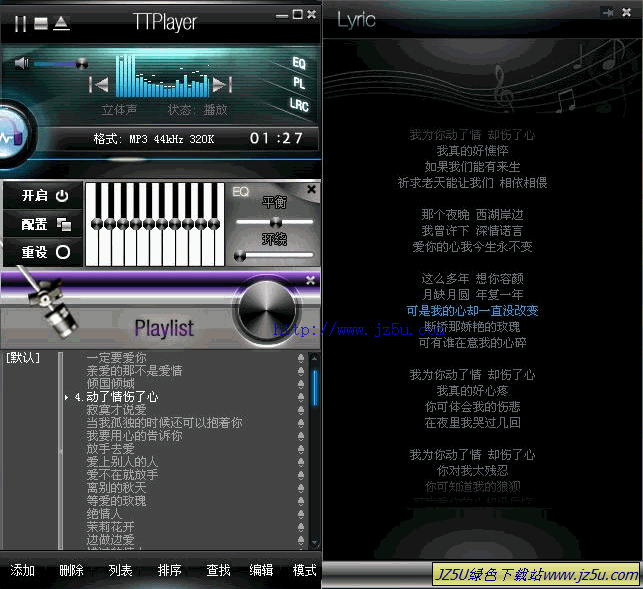The height and width of the screenshot is (589, 643).
Task: Click playlist scrollbar up arrow
Action: (x=315, y=358)
